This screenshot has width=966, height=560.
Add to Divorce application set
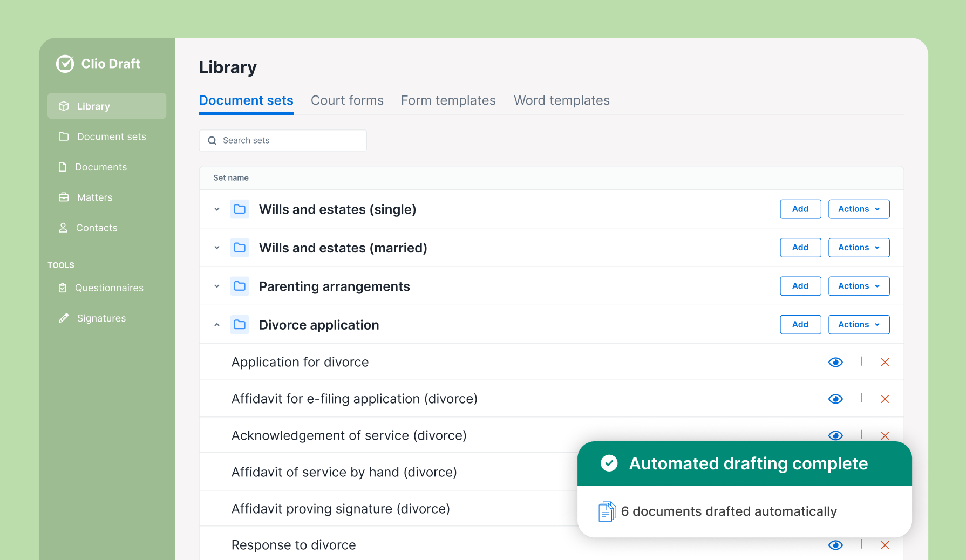[x=800, y=324]
